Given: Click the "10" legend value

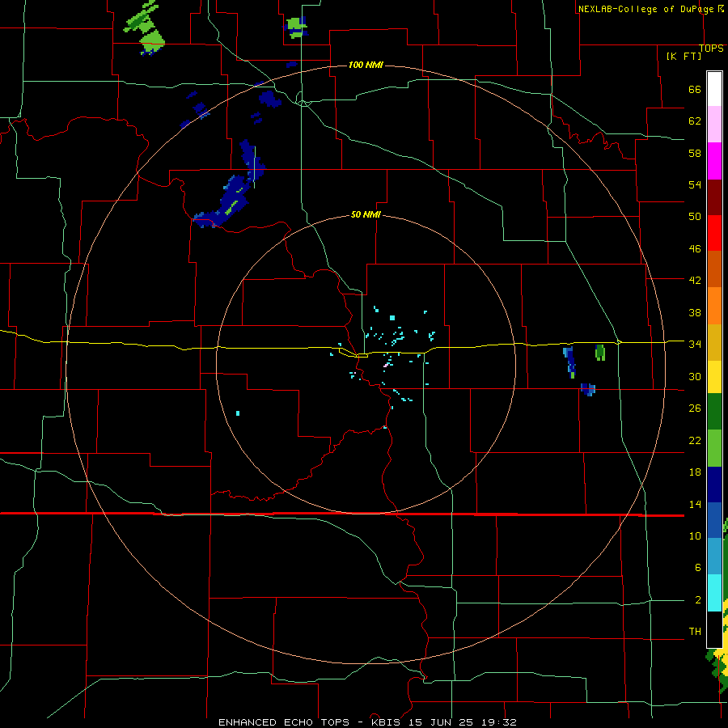Looking at the screenshot, I should tap(695, 536).
